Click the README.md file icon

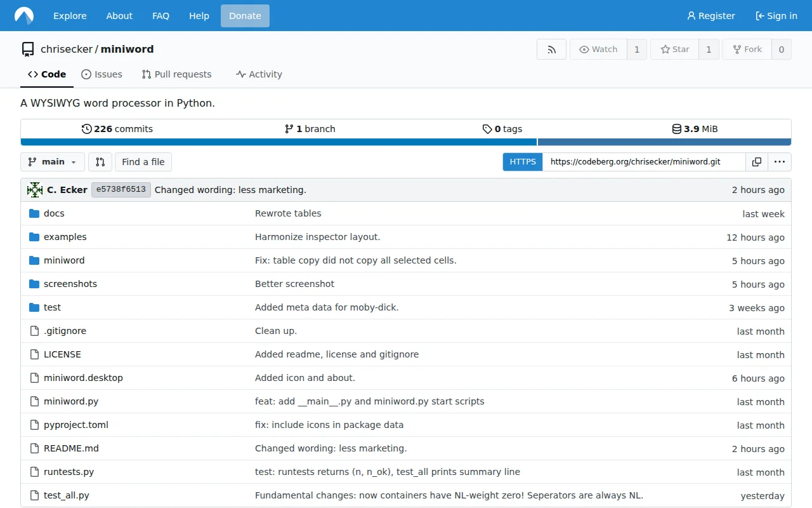[x=34, y=448]
